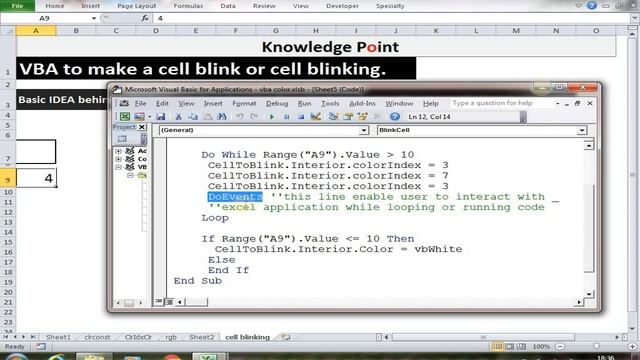Open the Object Browser icon
This screenshot has height=360, width=640.
(362, 117)
